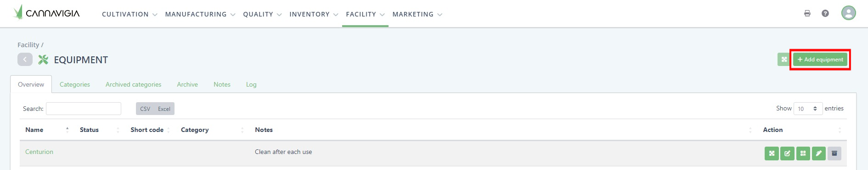This screenshot has width=868, height=170.
Task: Switch to the Archived categories tab
Action: 133,84
